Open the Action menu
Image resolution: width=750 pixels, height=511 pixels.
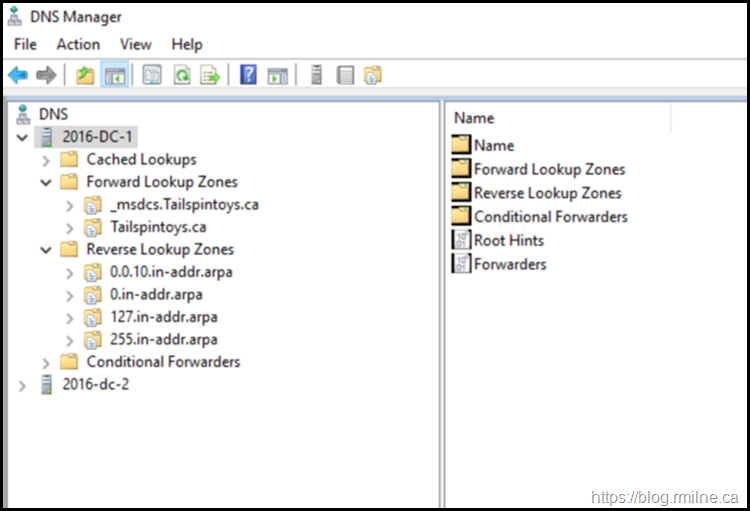pyautogui.click(x=78, y=44)
